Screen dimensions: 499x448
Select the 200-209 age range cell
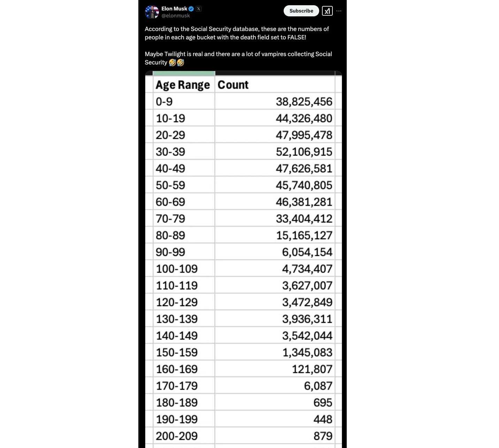click(x=177, y=436)
